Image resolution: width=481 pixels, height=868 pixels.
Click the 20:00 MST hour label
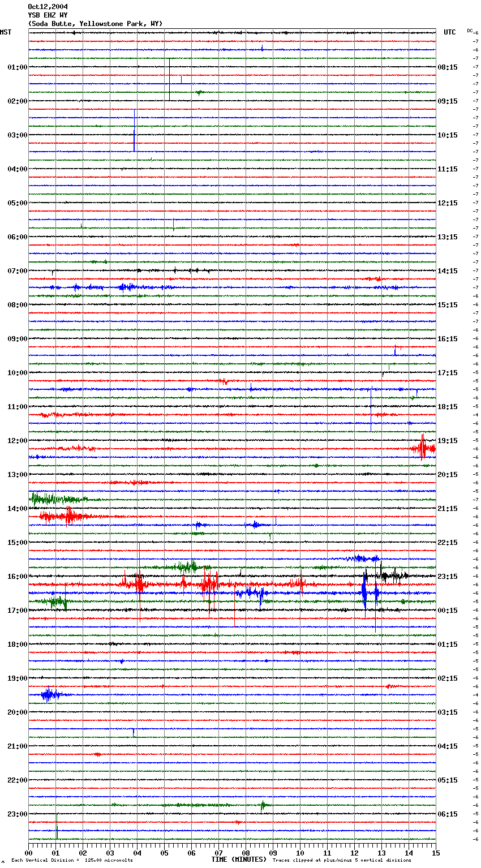18,712
